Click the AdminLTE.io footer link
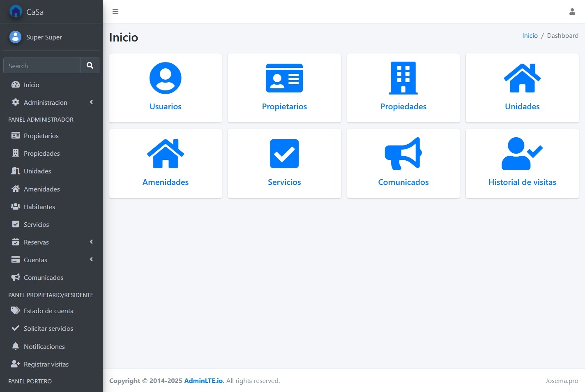This screenshot has height=392, width=585. [x=204, y=380]
